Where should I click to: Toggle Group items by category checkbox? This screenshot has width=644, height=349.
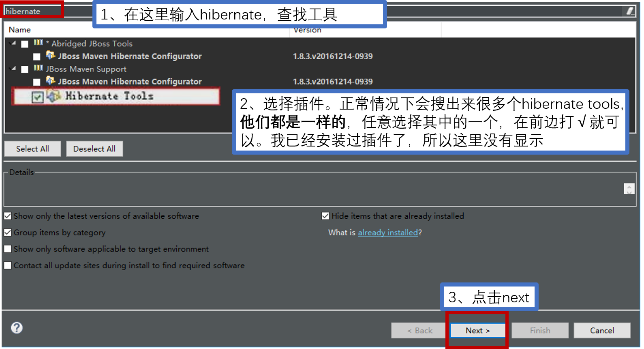coord(8,233)
